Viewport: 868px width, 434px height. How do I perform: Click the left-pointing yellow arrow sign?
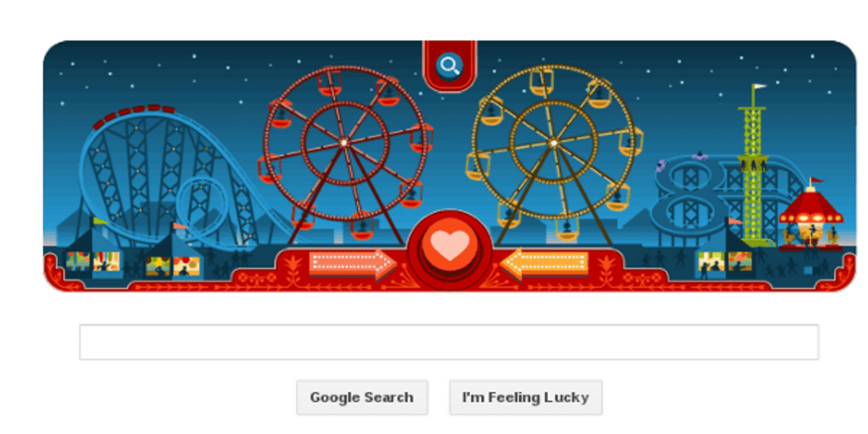[545, 264]
